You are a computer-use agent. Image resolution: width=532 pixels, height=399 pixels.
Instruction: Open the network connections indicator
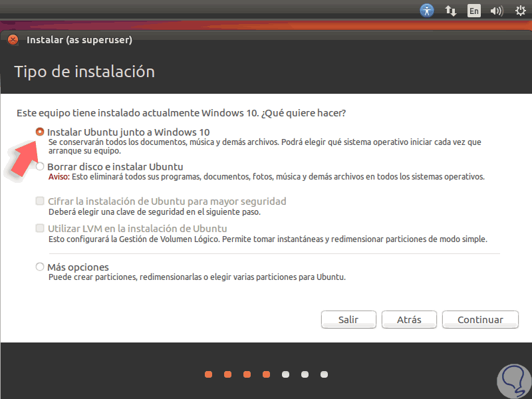pyautogui.click(x=451, y=11)
